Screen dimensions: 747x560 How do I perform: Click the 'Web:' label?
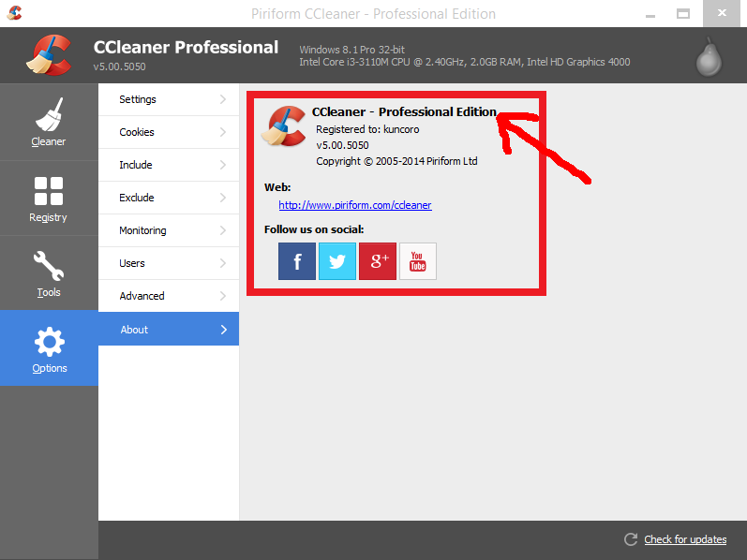click(277, 187)
